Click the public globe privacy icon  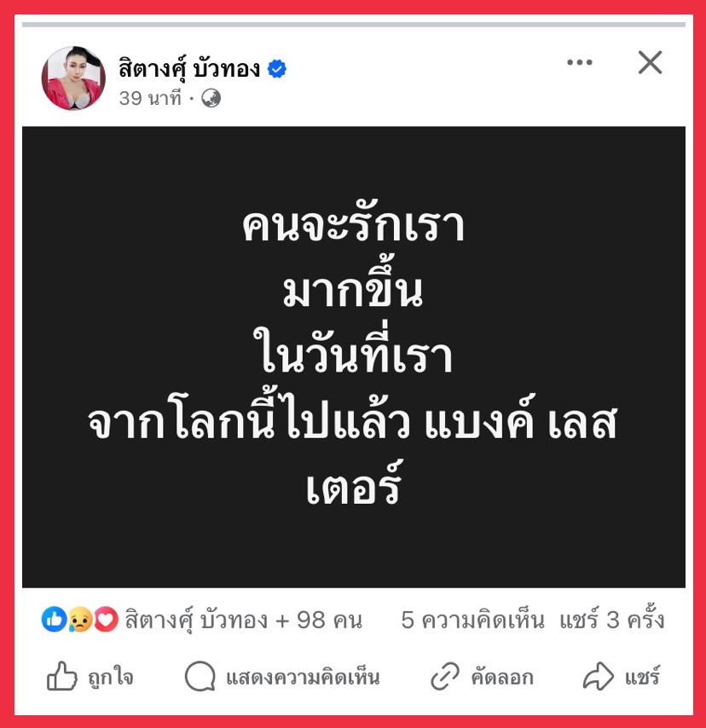pyautogui.click(x=211, y=98)
